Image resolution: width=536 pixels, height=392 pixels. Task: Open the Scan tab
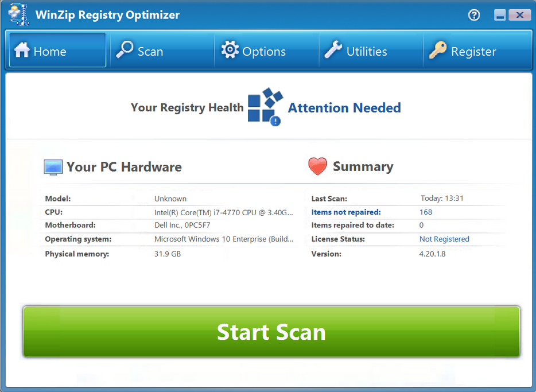pyautogui.click(x=162, y=51)
